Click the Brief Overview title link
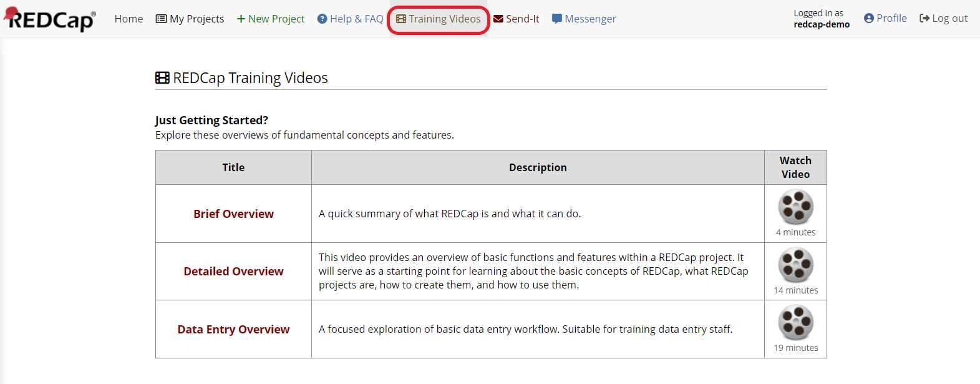The width and height of the screenshot is (980, 384). click(233, 214)
